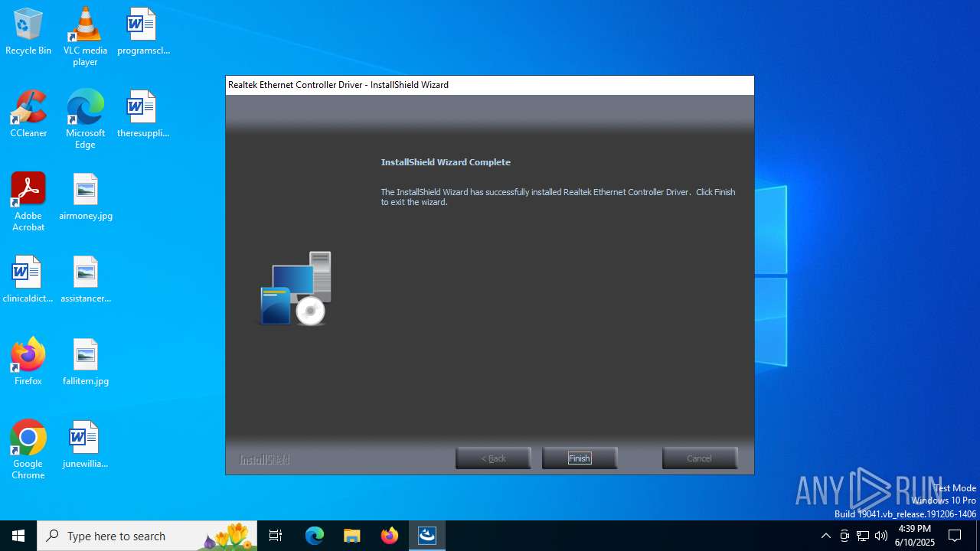Click the taskbar search box
This screenshot has width=980, height=551.
pos(147,536)
